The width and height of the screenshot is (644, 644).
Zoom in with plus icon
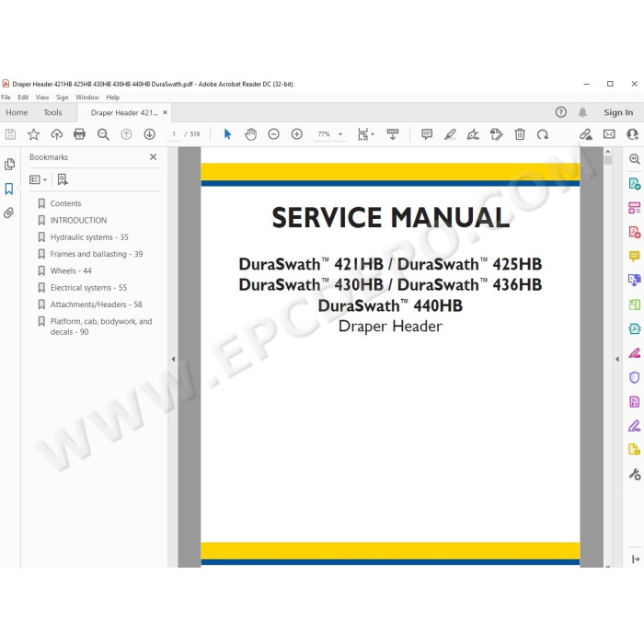[x=297, y=134]
